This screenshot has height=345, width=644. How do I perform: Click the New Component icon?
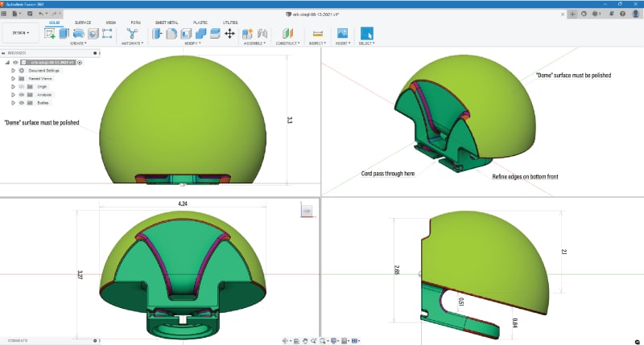point(247,34)
